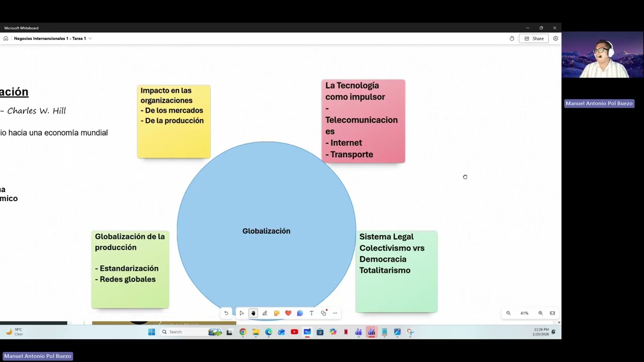Select the pink La Tecnología como impulsor note
This screenshot has height=362, width=644.
click(x=363, y=121)
